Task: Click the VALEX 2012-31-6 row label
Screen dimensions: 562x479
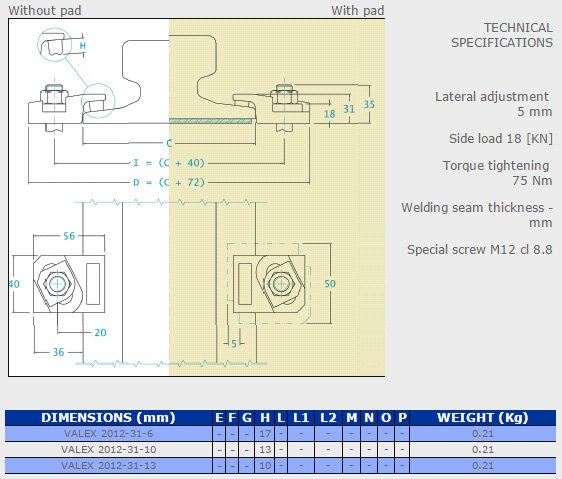Action: pos(108,433)
